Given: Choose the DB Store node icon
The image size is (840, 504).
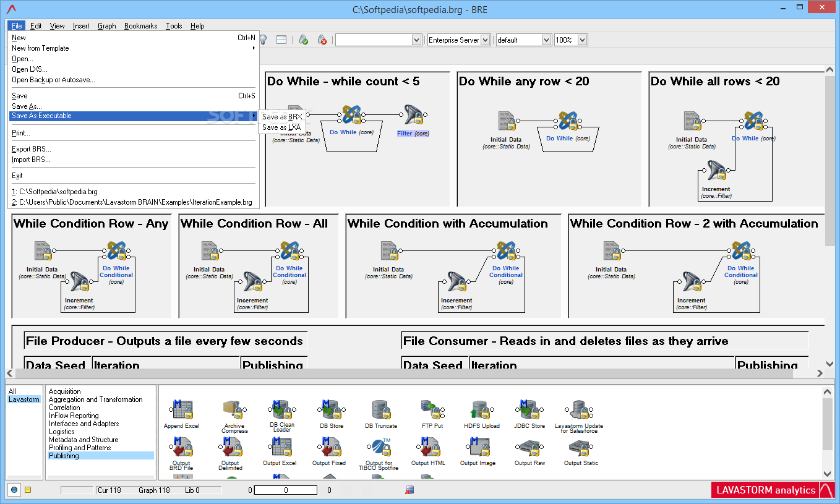Looking at the screenshot, I should coord(332,410).
